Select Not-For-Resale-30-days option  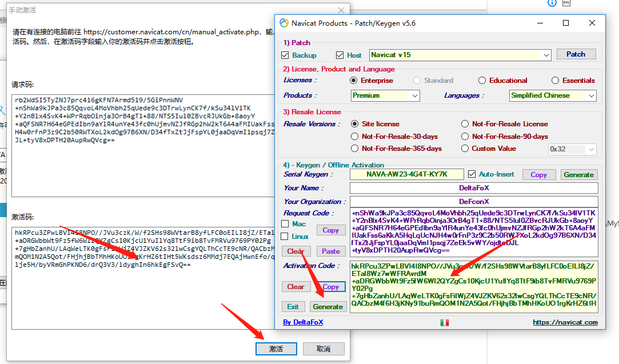point(355,137)
